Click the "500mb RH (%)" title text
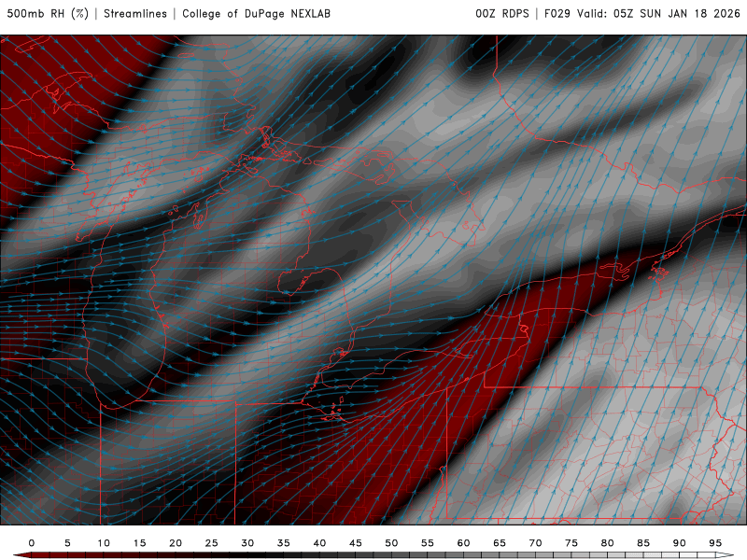The image size is (747, 560). 48,13
